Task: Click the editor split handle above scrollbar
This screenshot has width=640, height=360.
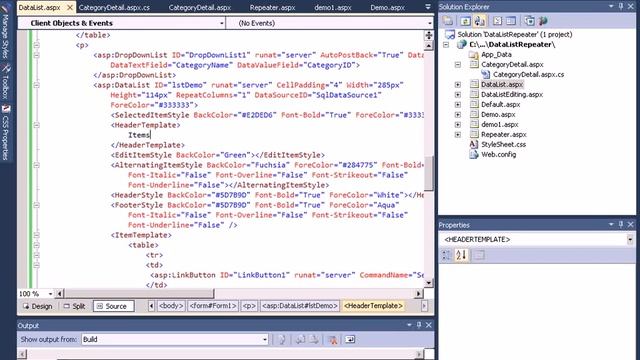Action: coord(429,36)
